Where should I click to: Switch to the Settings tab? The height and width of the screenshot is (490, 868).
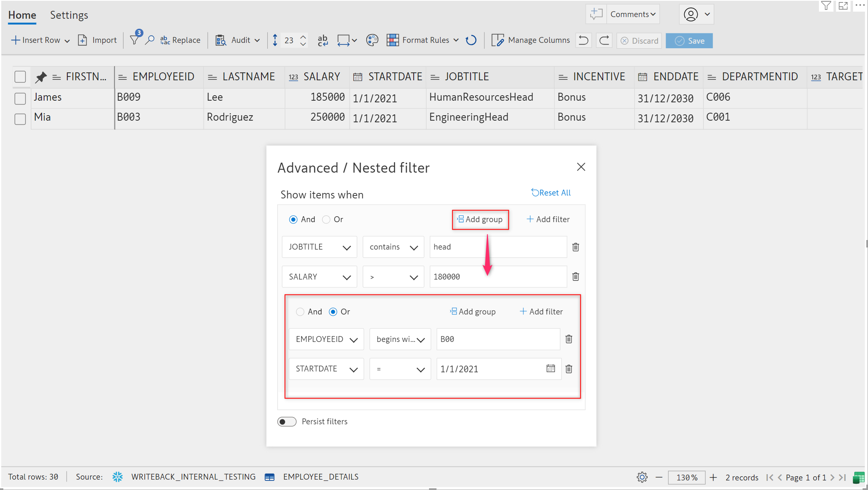pos(69,15)
